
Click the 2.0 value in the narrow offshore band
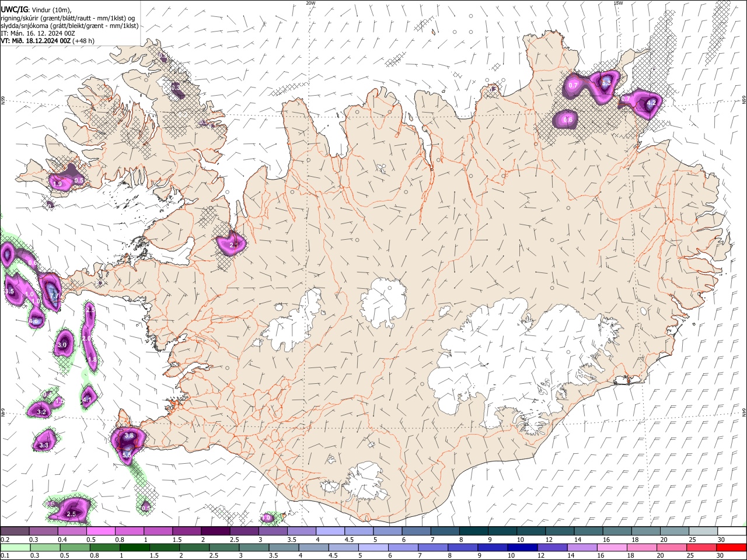(86, 339)
